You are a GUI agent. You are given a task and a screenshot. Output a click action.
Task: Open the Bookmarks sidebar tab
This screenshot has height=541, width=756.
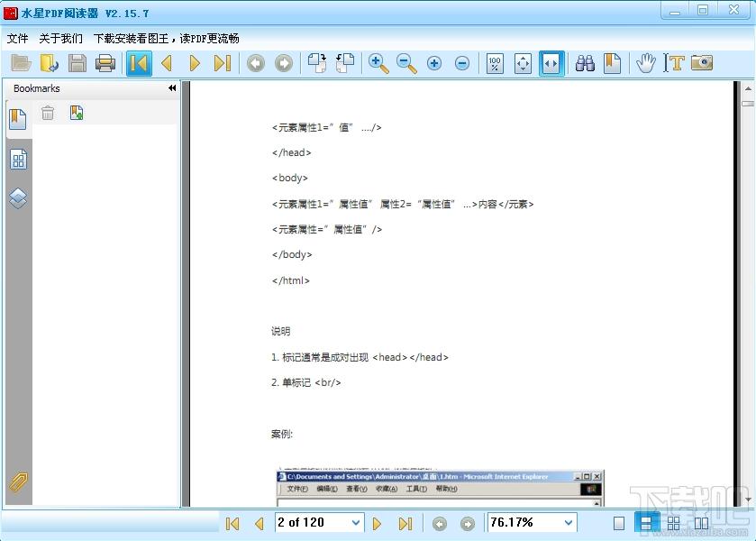(x=18, y=119)
